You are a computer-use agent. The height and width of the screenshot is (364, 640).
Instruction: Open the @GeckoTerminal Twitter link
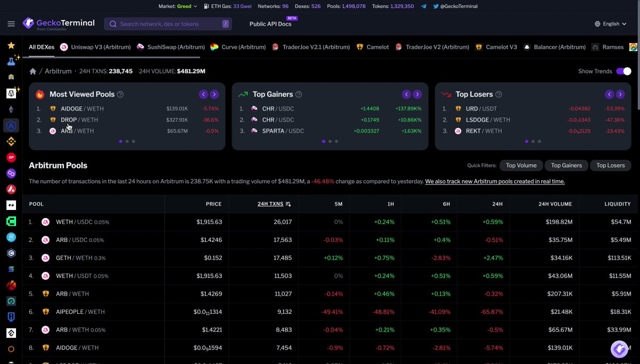tap(455, 6)
